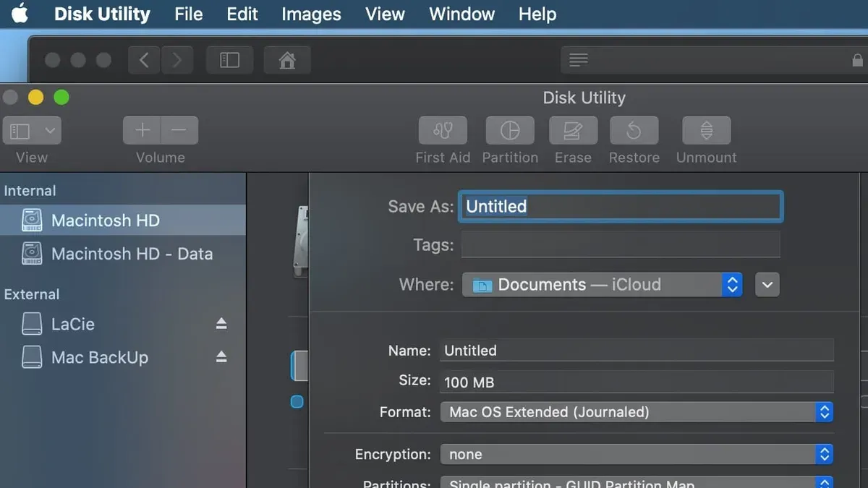The height and width of the screenshot is (488, 868).
Task: Open the Format dropdown
Action: [637, 412]
